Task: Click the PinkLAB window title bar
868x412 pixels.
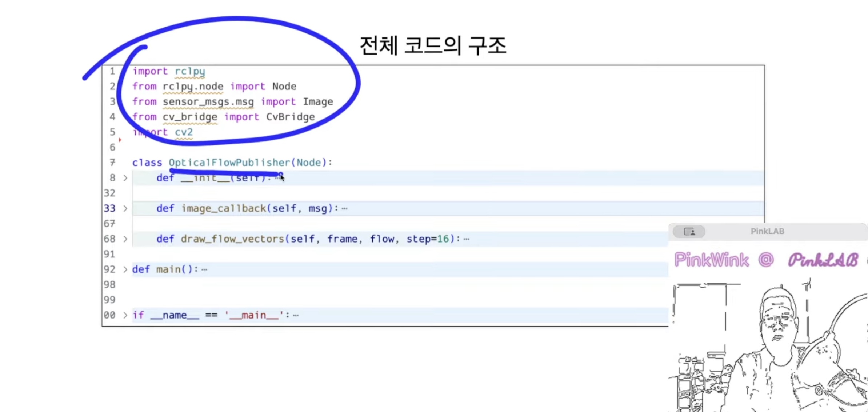Action: point(767,231)
